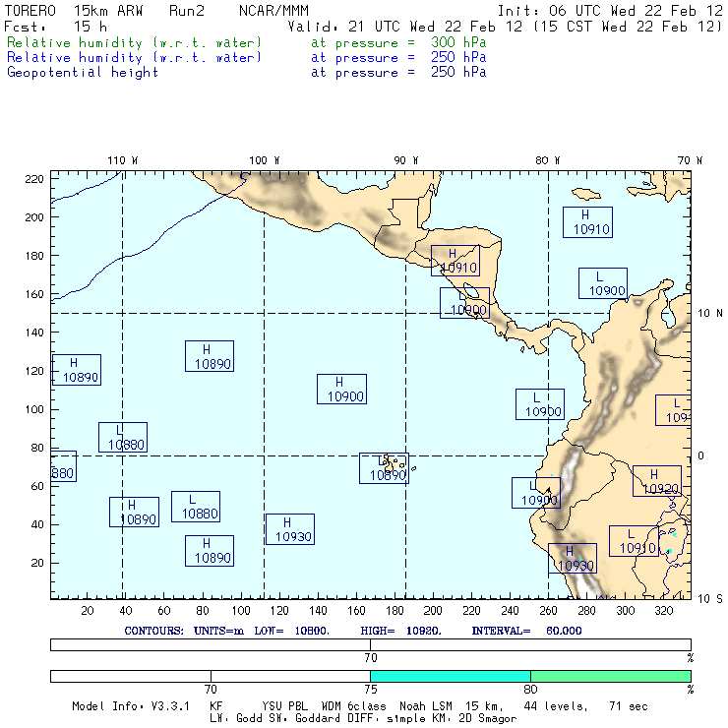The height and width of the screenshot is (728, 728).
Task: Click the white 70–75% segment in lower color bar
Action: pos(290,676)
